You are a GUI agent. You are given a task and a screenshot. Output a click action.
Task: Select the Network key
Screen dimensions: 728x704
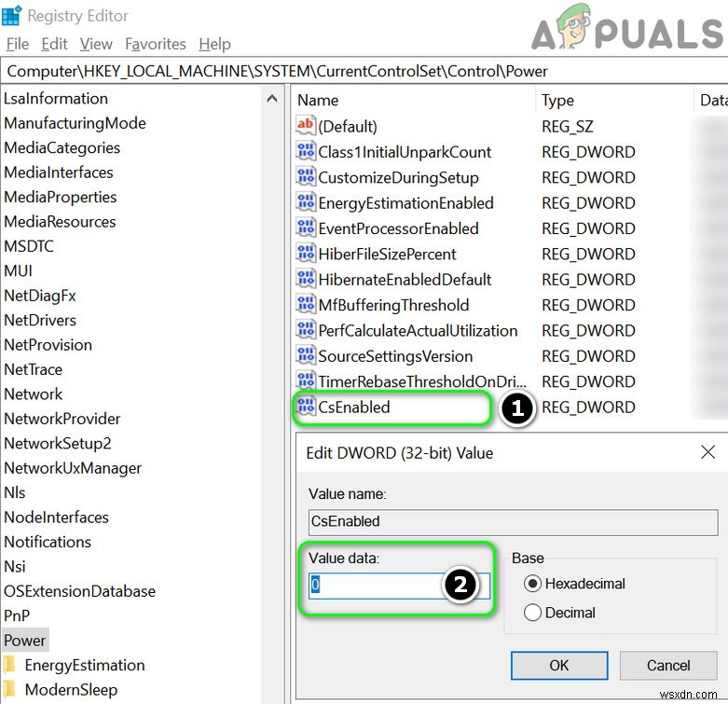point(33,393)
